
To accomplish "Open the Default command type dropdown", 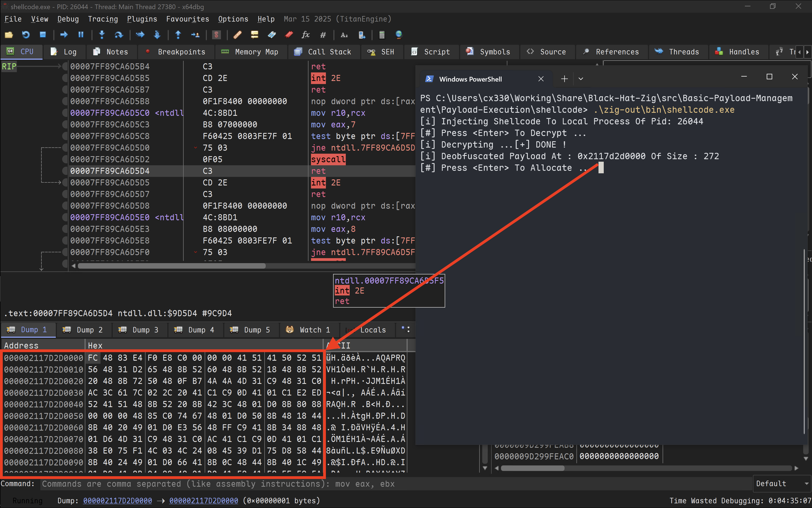I will click(x=782, y=483).
